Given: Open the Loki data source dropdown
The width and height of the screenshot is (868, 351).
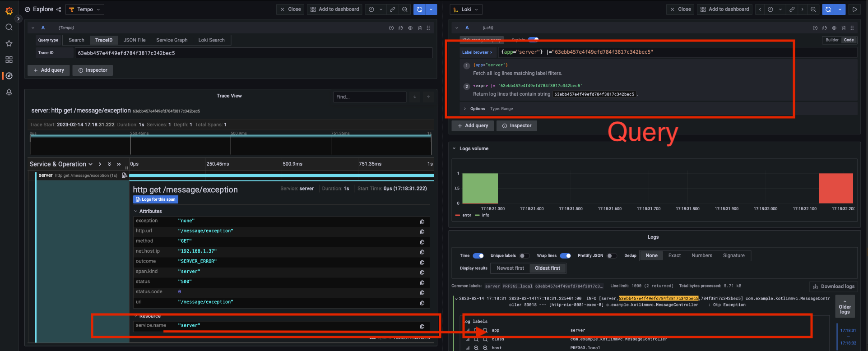Looking at the screenshot, I should point(466,9).
